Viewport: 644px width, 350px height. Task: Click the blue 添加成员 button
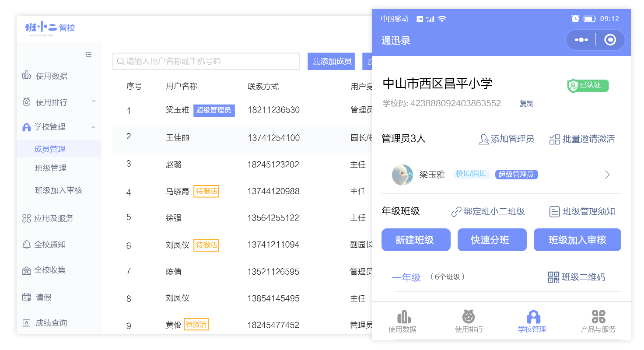tap(331, 61)
